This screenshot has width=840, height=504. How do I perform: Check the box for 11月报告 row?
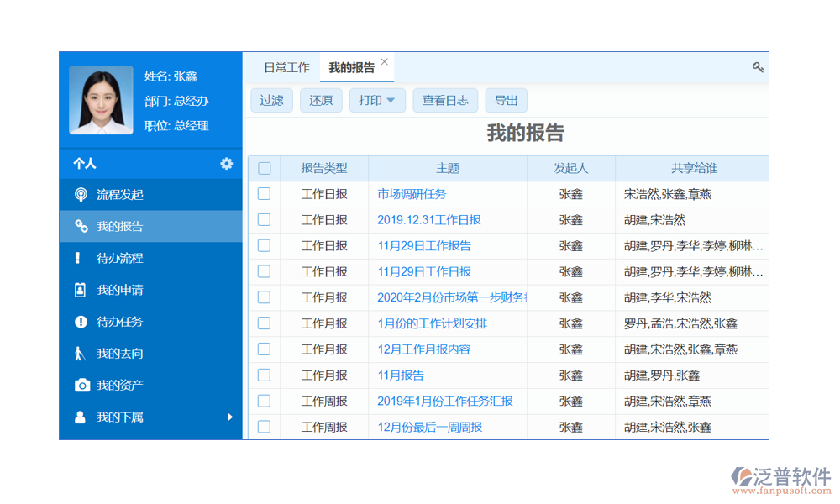pos(264,375)
